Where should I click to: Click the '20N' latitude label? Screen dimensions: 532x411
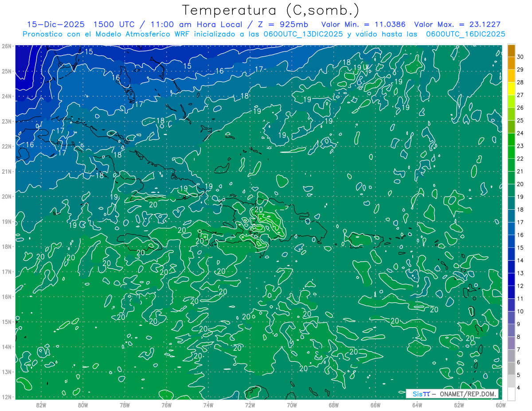[6, 196]
